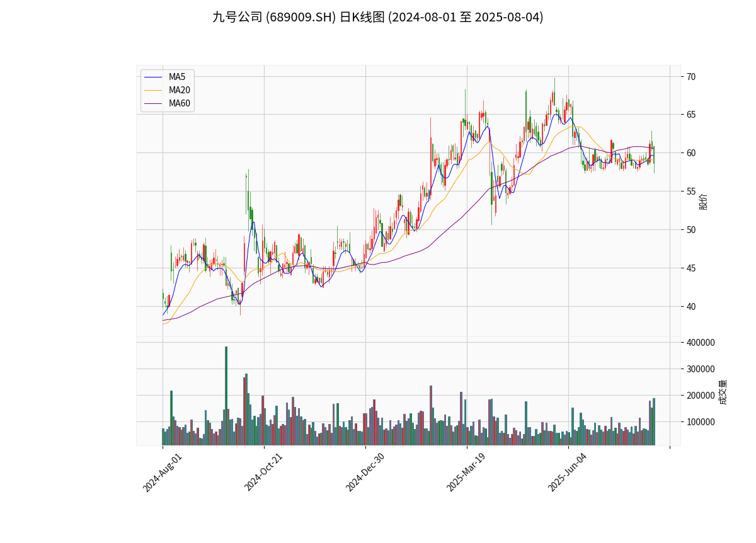
Task: Click the MA60 legend label
Action: (x=180, y=103)
